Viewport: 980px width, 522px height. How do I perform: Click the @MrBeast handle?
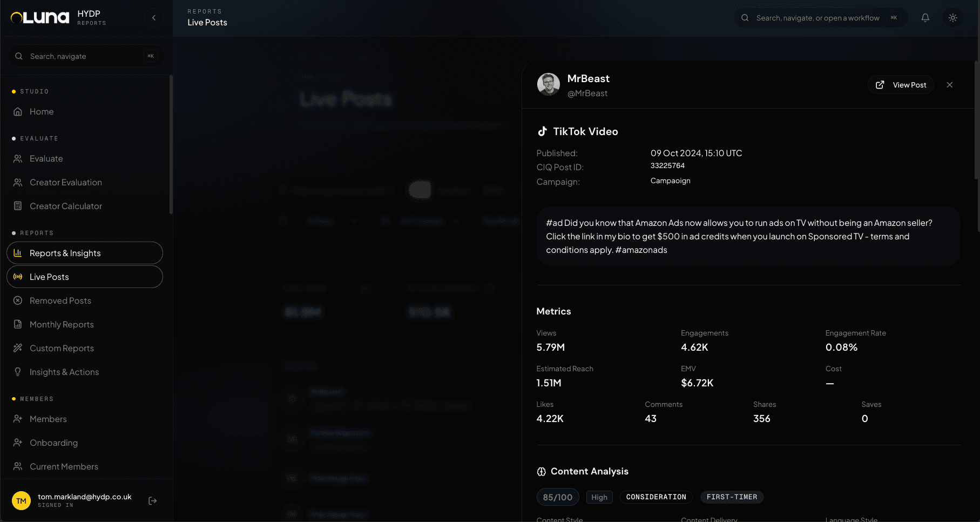[x=587, y=93]
